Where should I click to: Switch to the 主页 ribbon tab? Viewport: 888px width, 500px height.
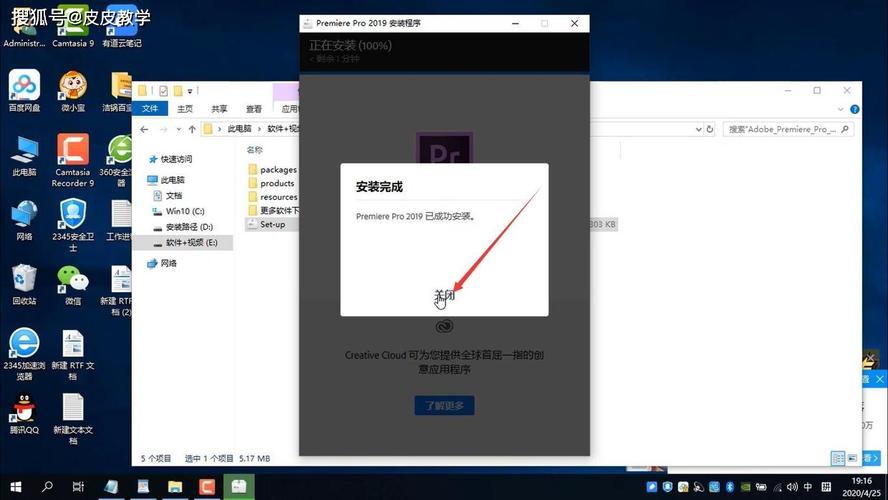click(185, 109)
